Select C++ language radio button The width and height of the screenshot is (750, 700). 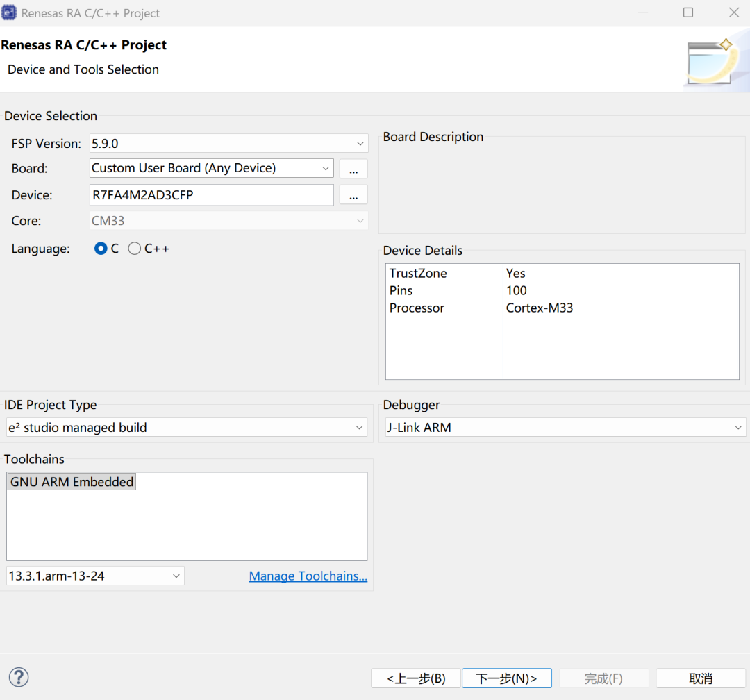(135, 249)
